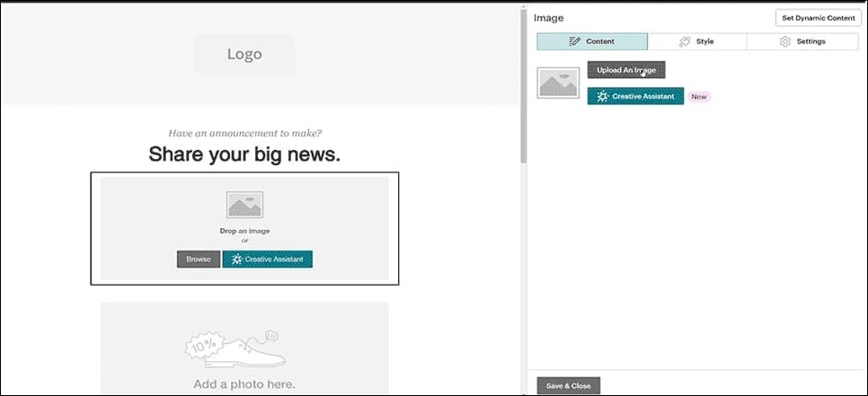Click Set Dynamic Content button
Screen dimensions: 868x396
tap(817, 18)
